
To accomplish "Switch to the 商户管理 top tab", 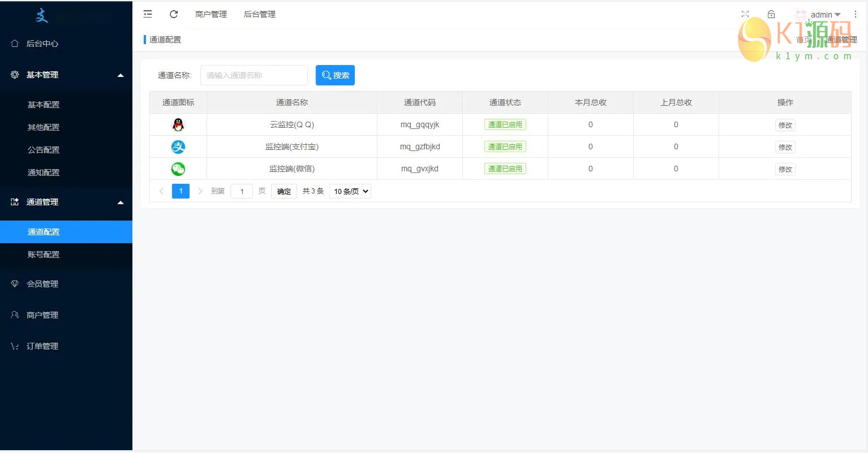I will (x=210, y=14).
